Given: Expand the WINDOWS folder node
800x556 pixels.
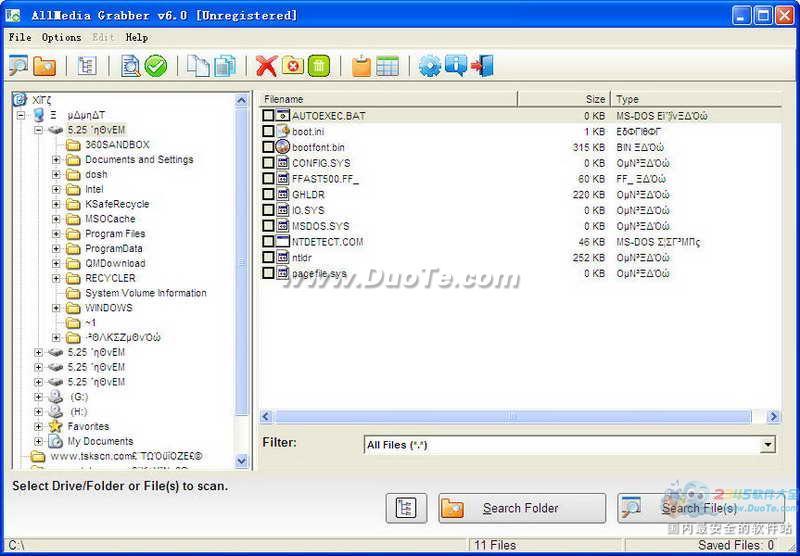Looking at the screenshot, I should (x=56, y=308).
